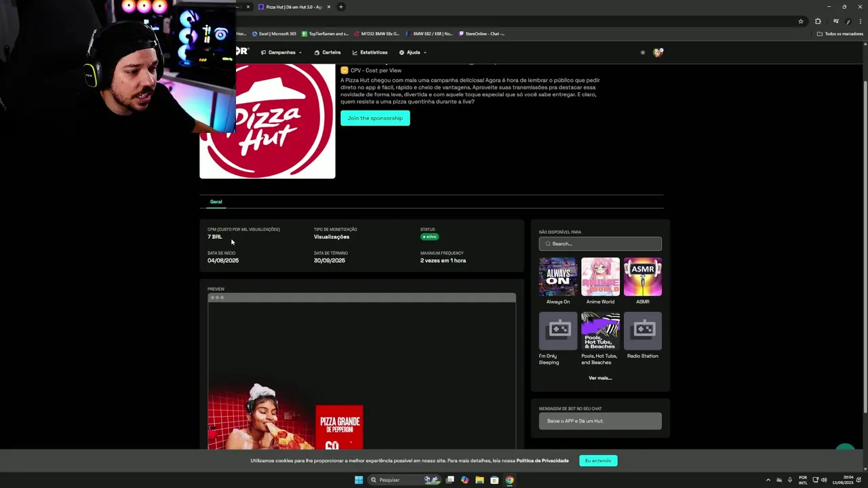868x488 pixels.
Task: Focus the channel Search field
Action: click(600, 243)
